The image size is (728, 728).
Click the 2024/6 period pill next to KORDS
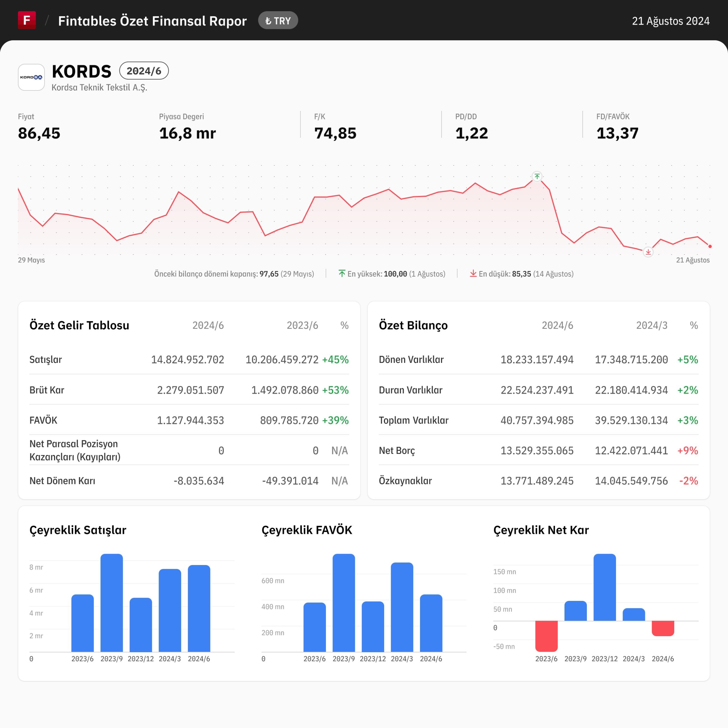pos(144,71)
